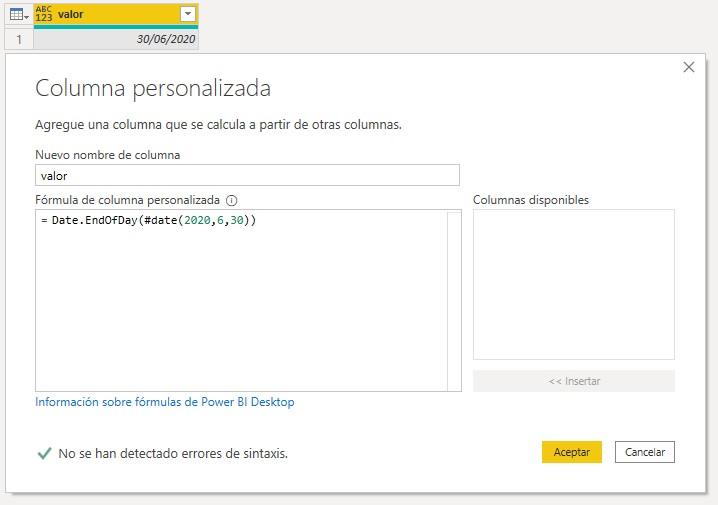The image size is (718, 505).
Task: Confirm with the Aceptar button
Action: coord(572,452)
